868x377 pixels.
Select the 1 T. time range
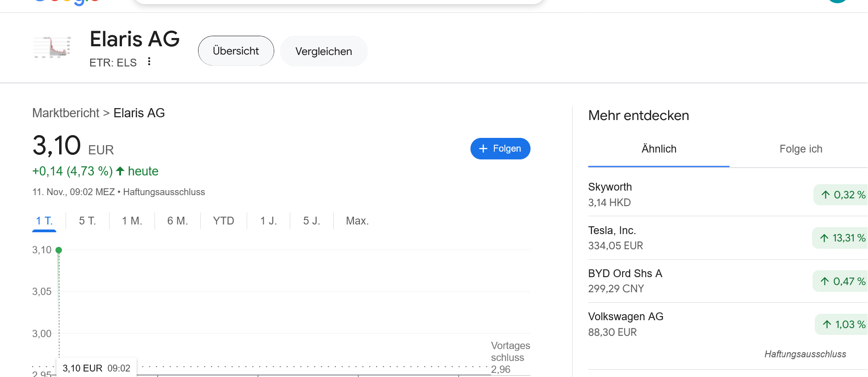(44, 221)
